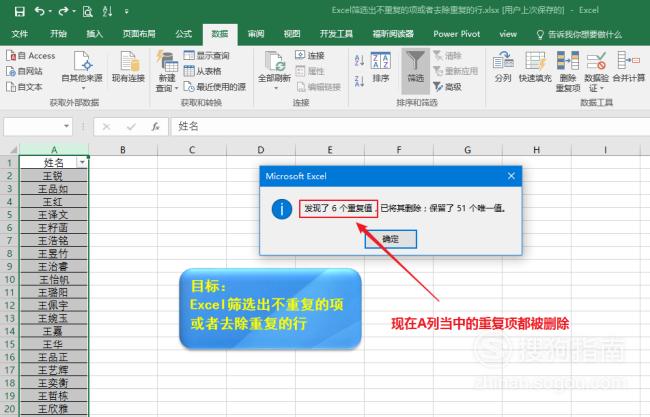Viewport: 650px width, 417px height.
Task: Import data 自网站
Action: [24, 71]
